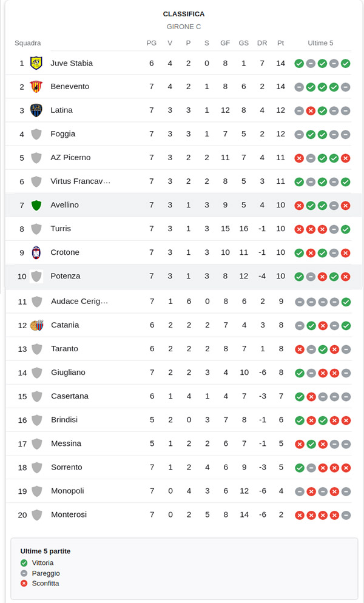Click Foggia's placeholder shield icon
The image size is (364, 603).
point(36,134)
